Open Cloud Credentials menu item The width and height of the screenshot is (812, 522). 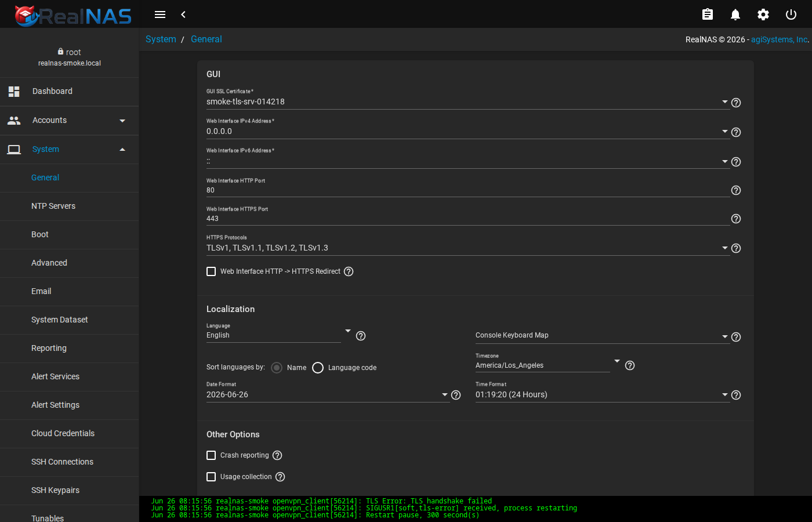[x=70, y=434]
